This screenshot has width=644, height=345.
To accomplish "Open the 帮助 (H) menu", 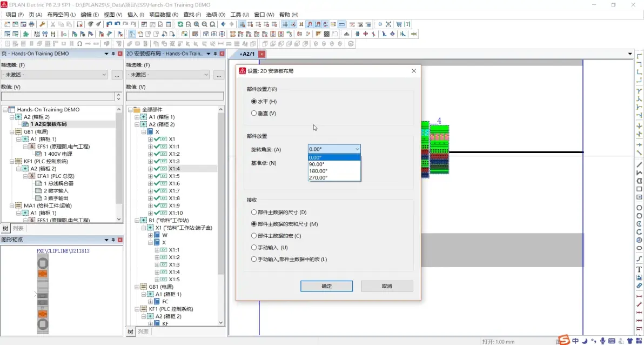I will click(x=289, y=15).
